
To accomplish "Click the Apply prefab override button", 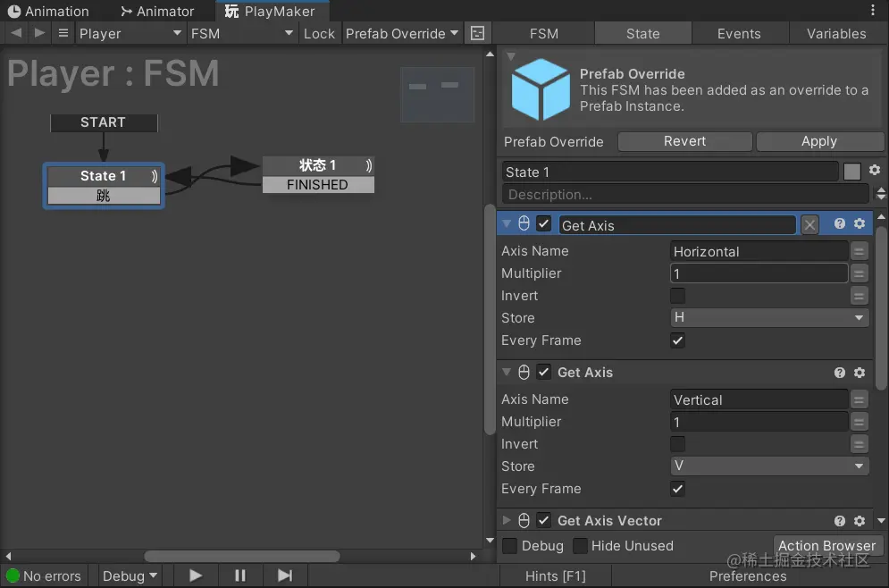I will pyautogui.click(x=820, y=141).
